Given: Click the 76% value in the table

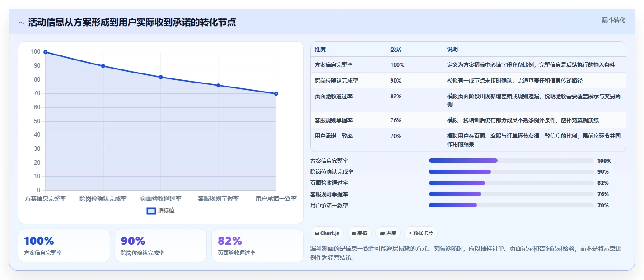Looking at the screenshot, I should pos(396,120).
